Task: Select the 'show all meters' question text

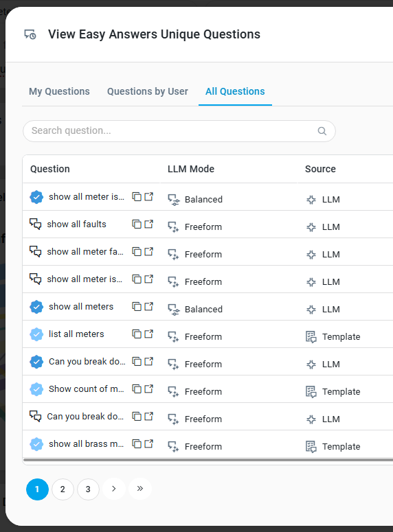Action: [x=81, y=307]
